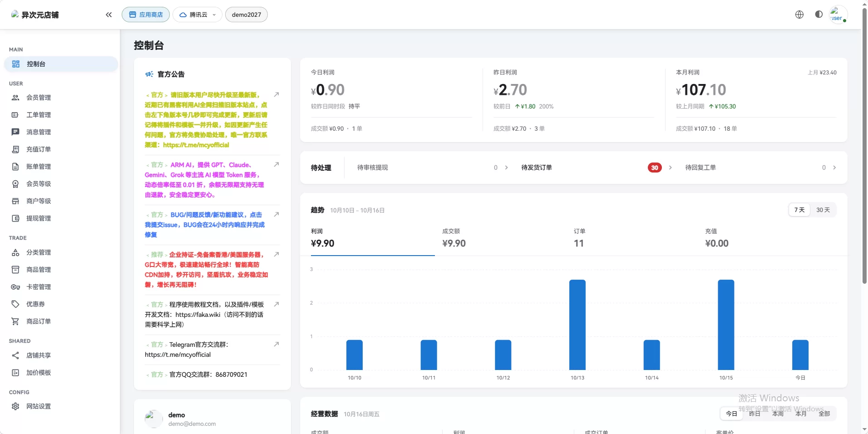868x434 pixels.
Task: Expand 待回复工单 chevron arrow
Action: tap(834, 168)
